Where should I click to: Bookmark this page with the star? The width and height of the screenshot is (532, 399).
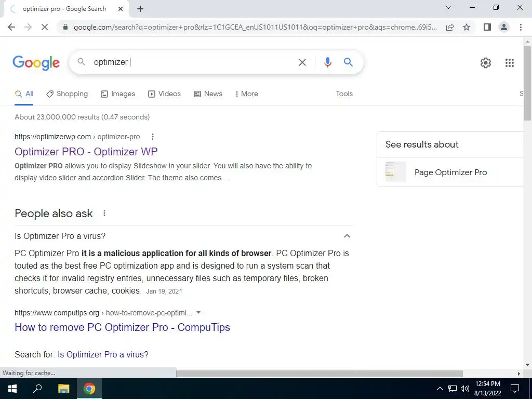click(467, 27)
